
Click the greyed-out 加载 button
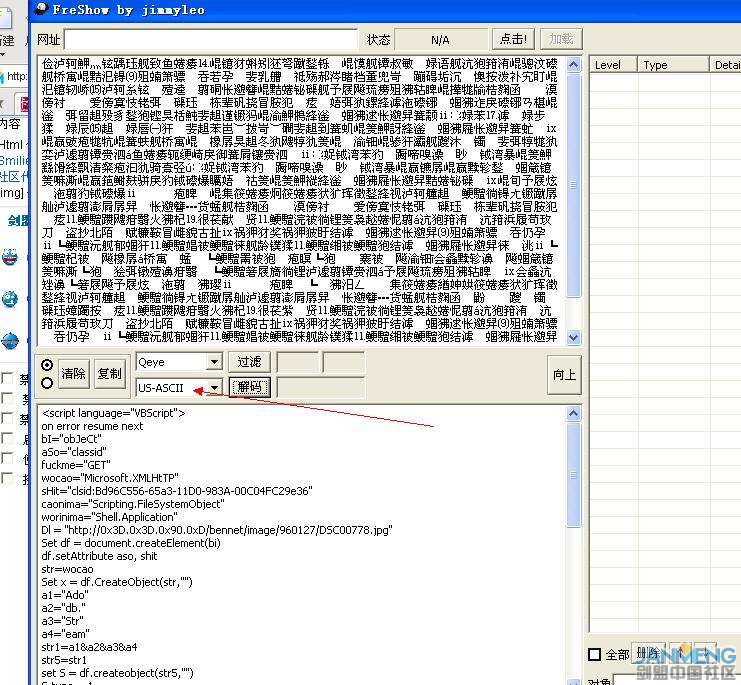pos(561,39)
